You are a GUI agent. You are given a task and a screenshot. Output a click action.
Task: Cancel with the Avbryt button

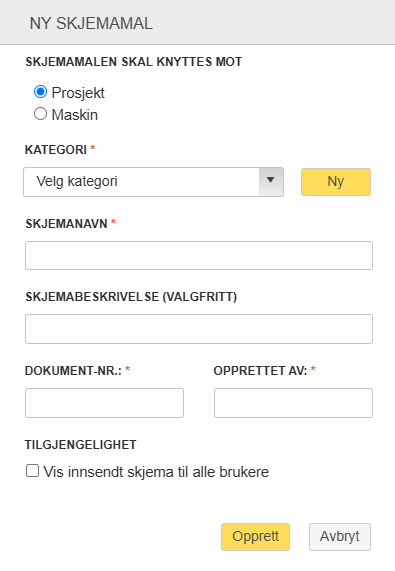pyautogui.click(x=340, y=537)
